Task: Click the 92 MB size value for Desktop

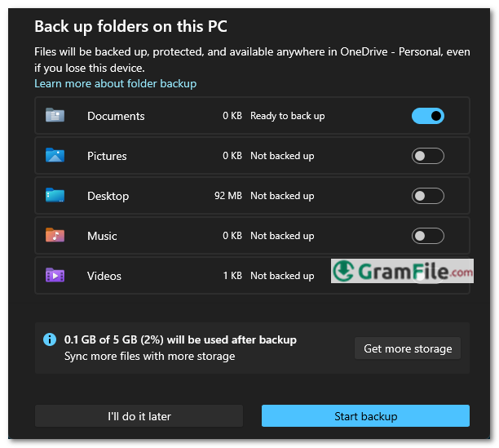Action: 227,196
